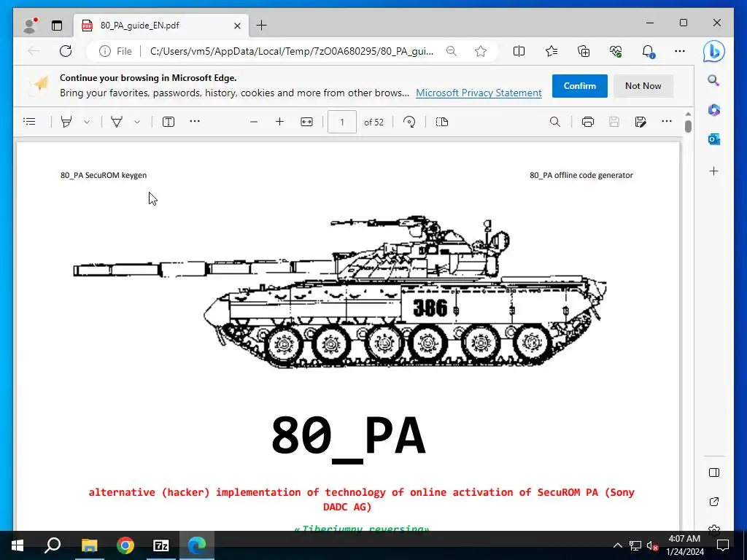The width and height of the screenshot is (747, 560).
Task: Toggle sidebar visibility icon
Action: pyautogui.click(x=713, y=472)
